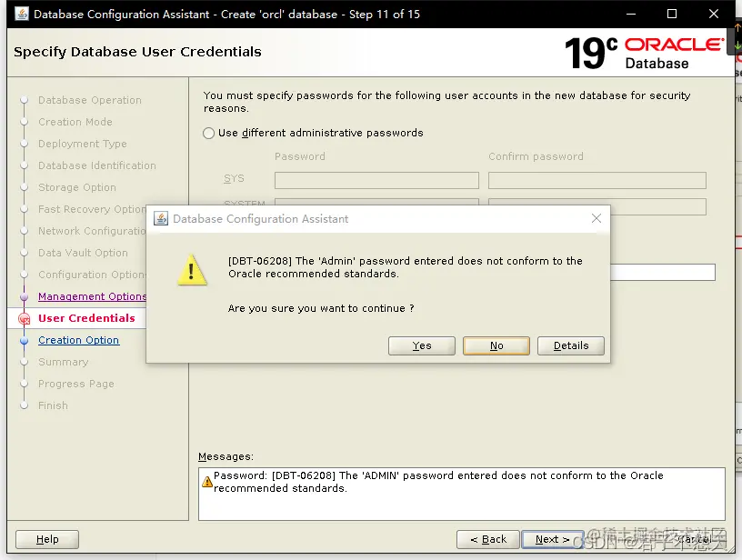
Task: Click the Creation Mode step
Action: click(x=75, y=122)
